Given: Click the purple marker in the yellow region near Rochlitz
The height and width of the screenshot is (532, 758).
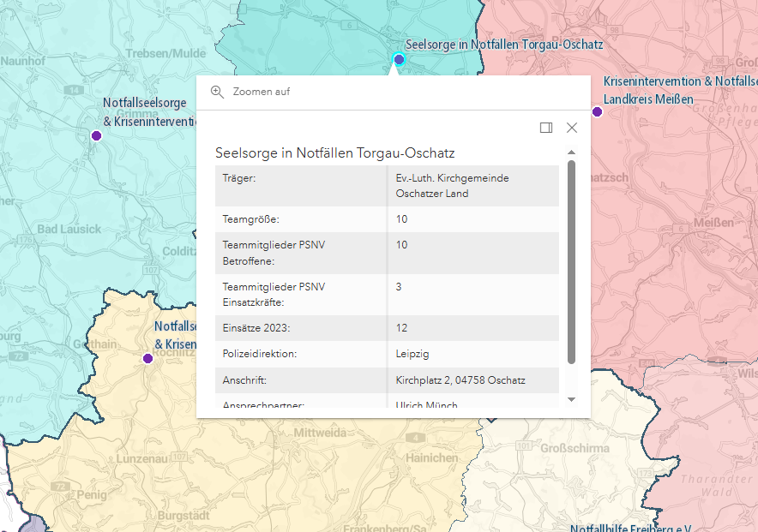Looking at the screenshot, I should coord(147,360).
